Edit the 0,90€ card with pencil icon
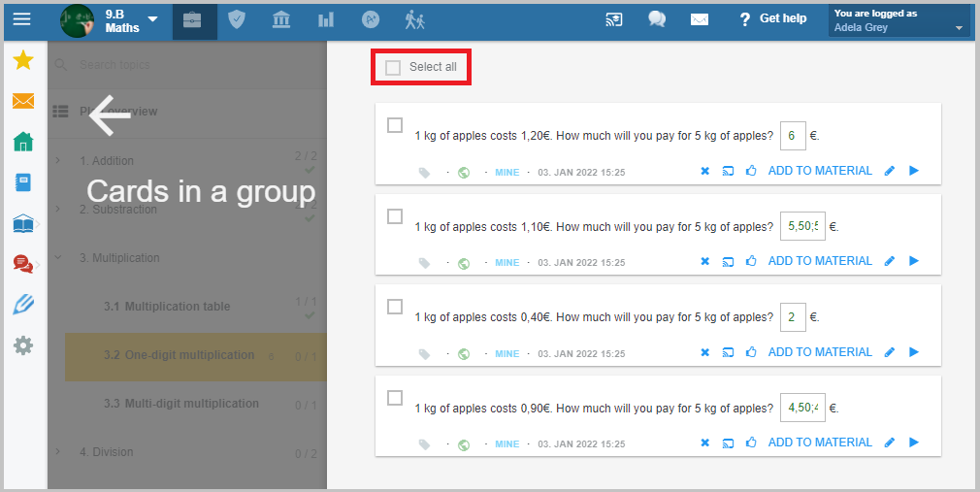Viewport: 980px width, 492px height. [x=890, y=443]
